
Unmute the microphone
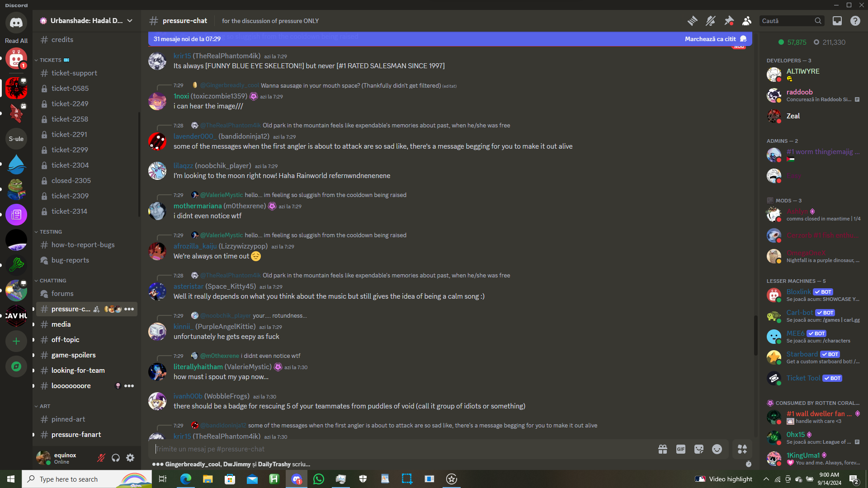[101, 458]
